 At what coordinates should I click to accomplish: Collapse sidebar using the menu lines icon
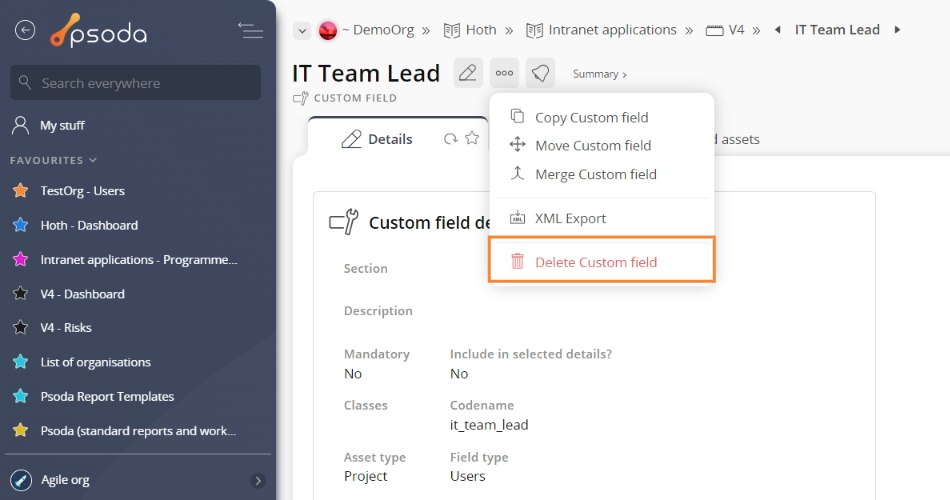coord(250,30)
